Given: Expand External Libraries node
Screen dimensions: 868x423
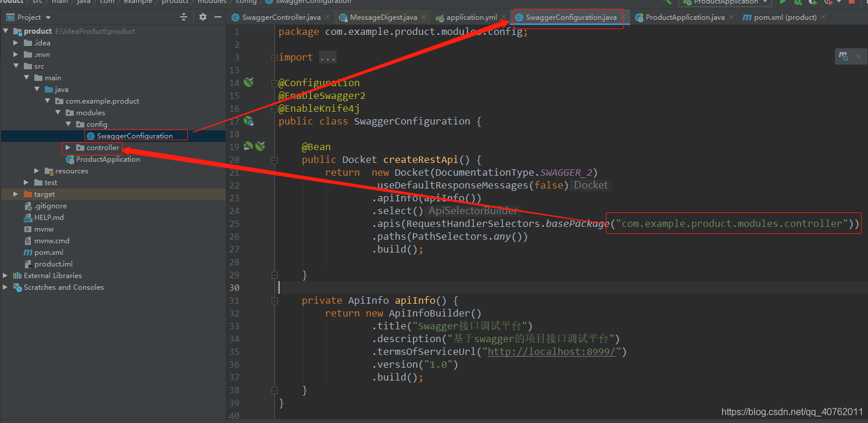Looking at the screenshot, I should click(6, 276).
